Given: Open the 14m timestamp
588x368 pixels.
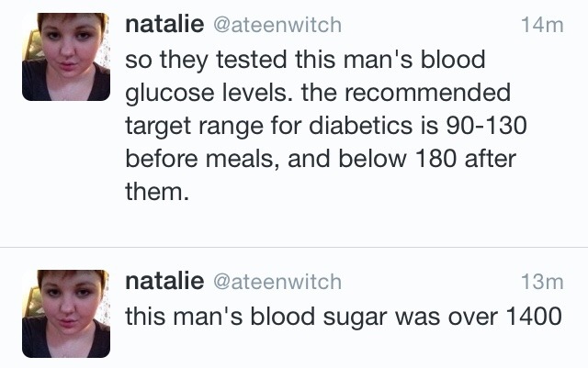Looking at the screenshot, I should click(541, 27).
